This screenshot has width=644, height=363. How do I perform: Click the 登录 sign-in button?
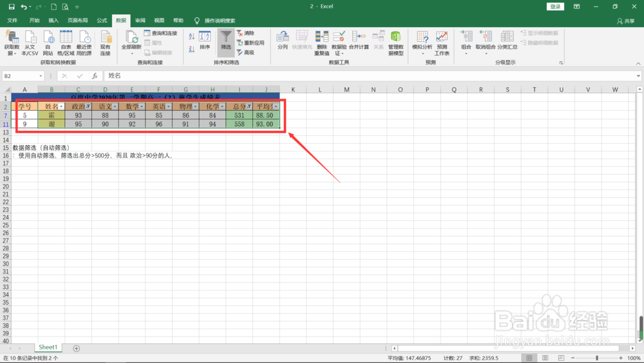click(555, 6)
